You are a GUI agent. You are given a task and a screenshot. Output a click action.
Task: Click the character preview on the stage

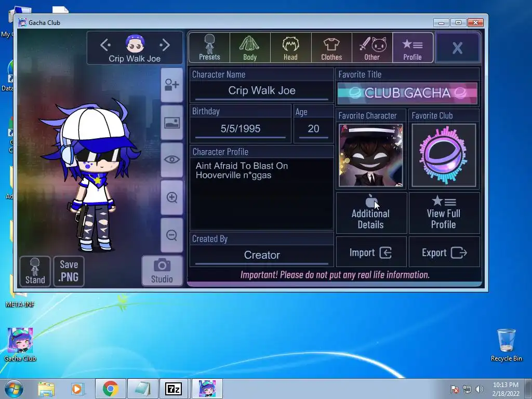tap(91, 177)
